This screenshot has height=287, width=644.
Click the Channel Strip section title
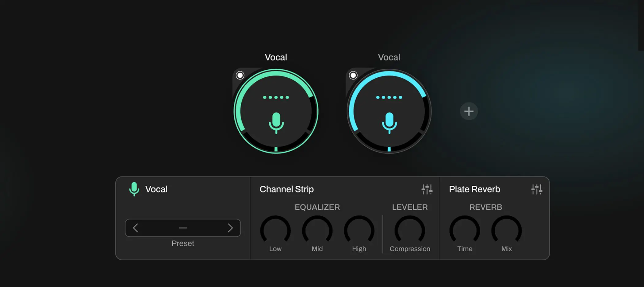tap(287, 189)
